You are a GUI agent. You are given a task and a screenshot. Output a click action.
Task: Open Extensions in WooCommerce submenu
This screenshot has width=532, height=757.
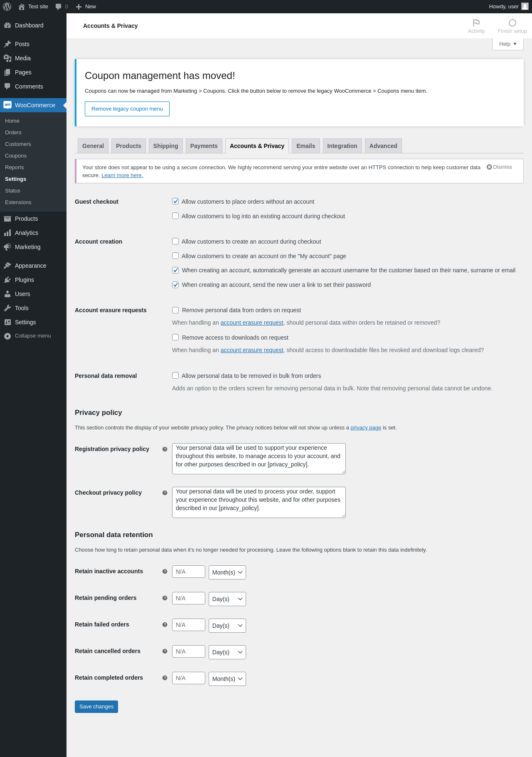(33, 202)
